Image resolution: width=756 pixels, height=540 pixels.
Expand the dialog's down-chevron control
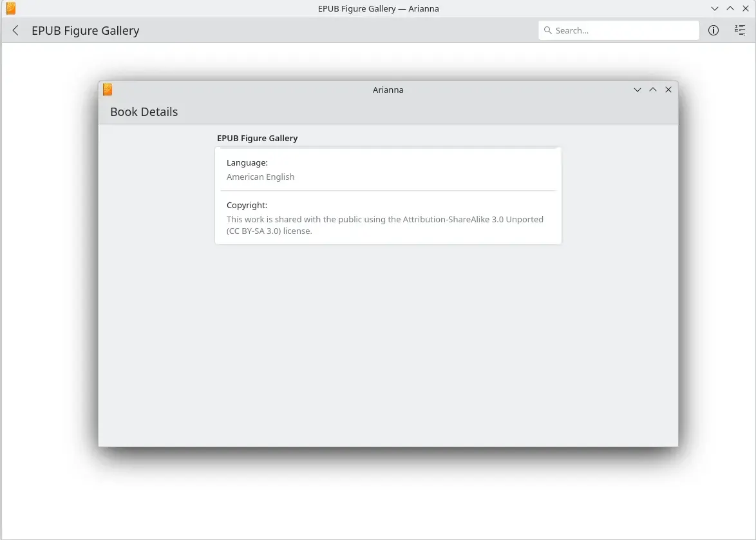pos(638,90)
